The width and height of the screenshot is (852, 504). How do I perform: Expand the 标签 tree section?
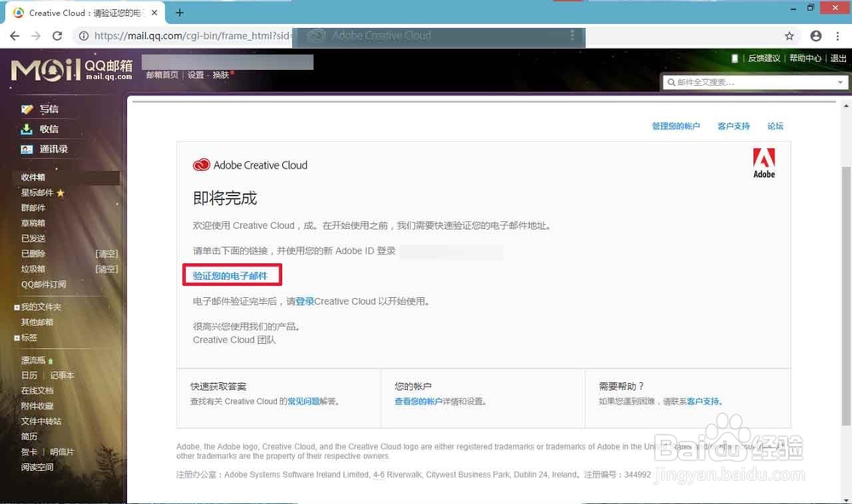pos(17,338)
